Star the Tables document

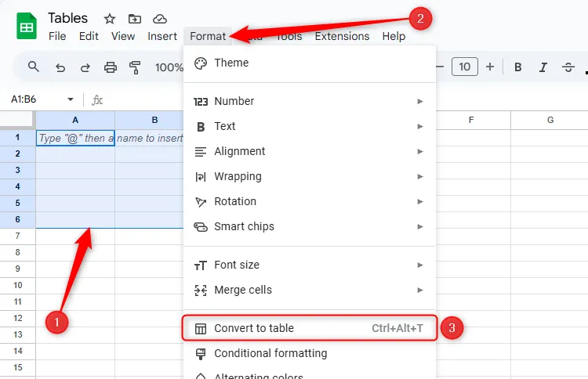click(110, 19)
